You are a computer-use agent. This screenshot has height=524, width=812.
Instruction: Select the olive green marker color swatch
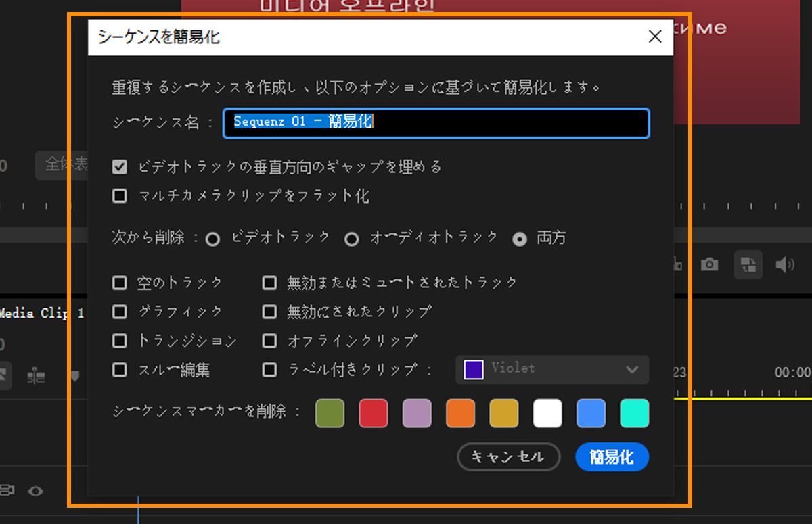coord(330,413)
